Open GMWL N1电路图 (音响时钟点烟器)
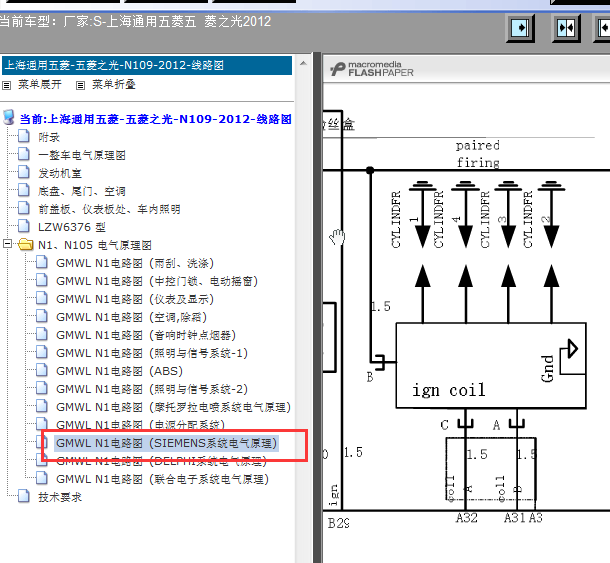Viewport: 610px width, 563px height. click(x=146, y=335)
